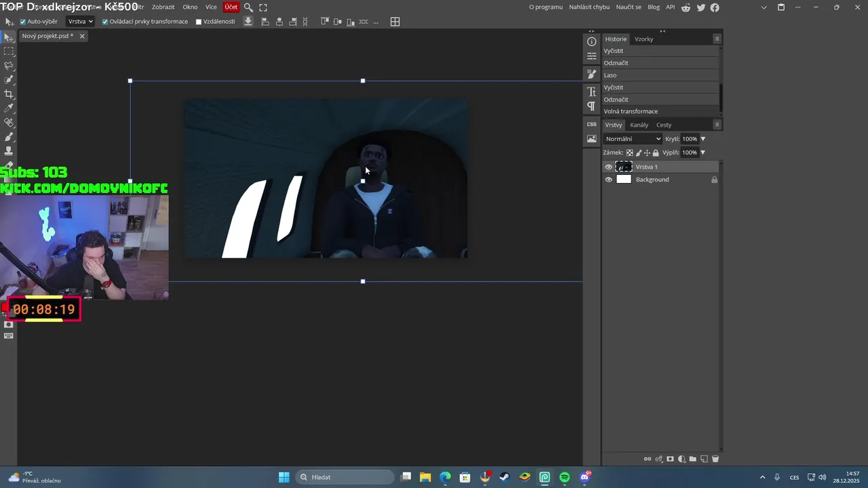Expand more alignment options ellipsis
Viewport: 868px width, 488px height.
point(376,22)
